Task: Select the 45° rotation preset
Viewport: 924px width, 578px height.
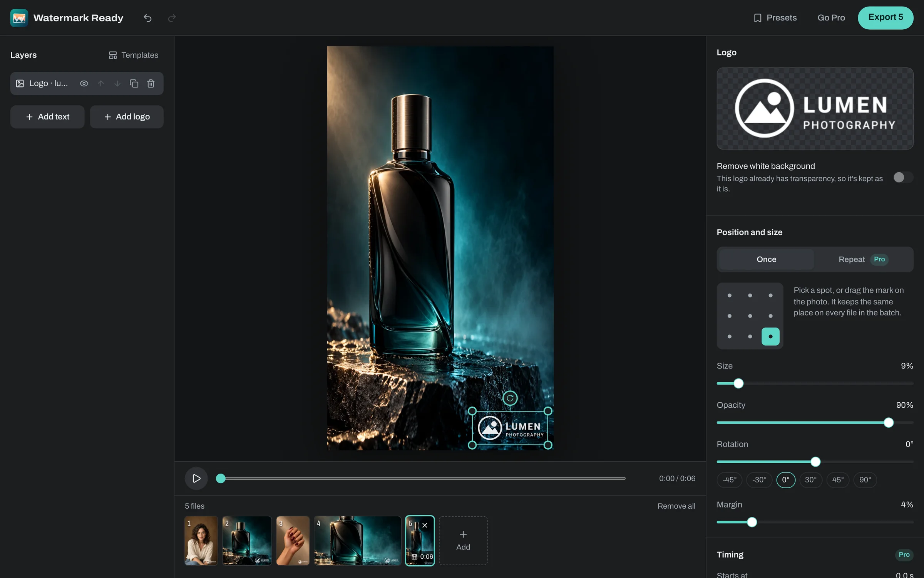Action: pos(837,480)
